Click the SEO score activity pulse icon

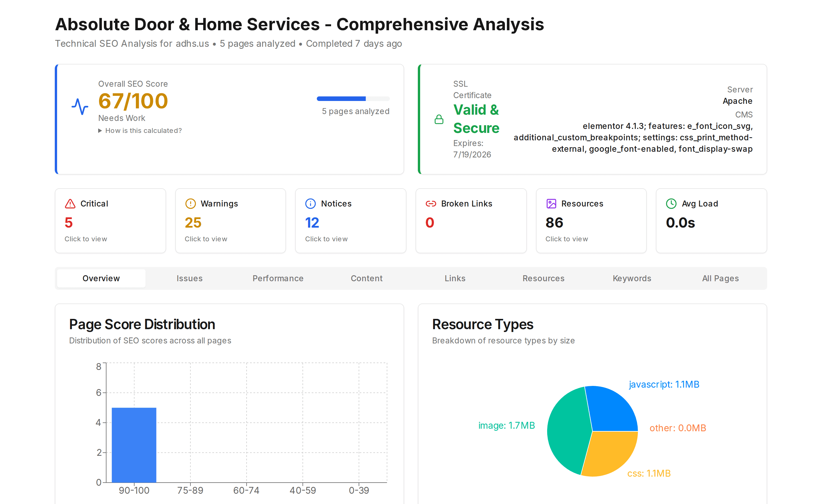click(80, 107)
